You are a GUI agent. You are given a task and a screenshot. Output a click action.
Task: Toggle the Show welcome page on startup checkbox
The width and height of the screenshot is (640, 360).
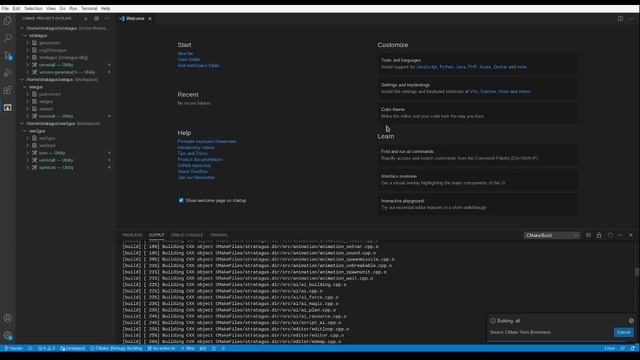[181, 200]
